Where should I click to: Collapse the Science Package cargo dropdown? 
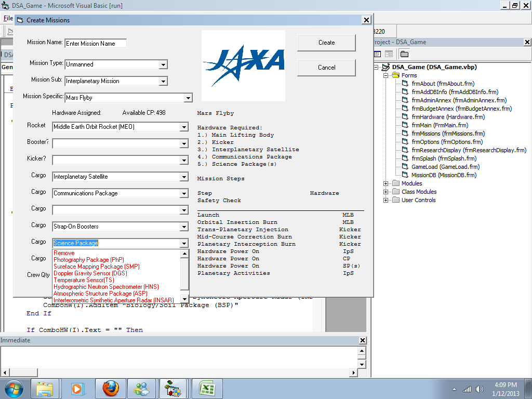point(184,243)
